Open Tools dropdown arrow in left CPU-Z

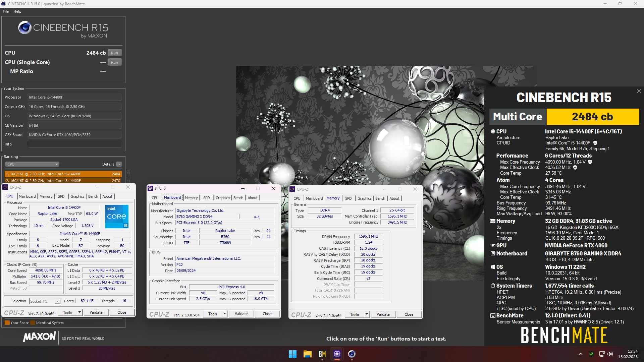(x=79, y=312)
